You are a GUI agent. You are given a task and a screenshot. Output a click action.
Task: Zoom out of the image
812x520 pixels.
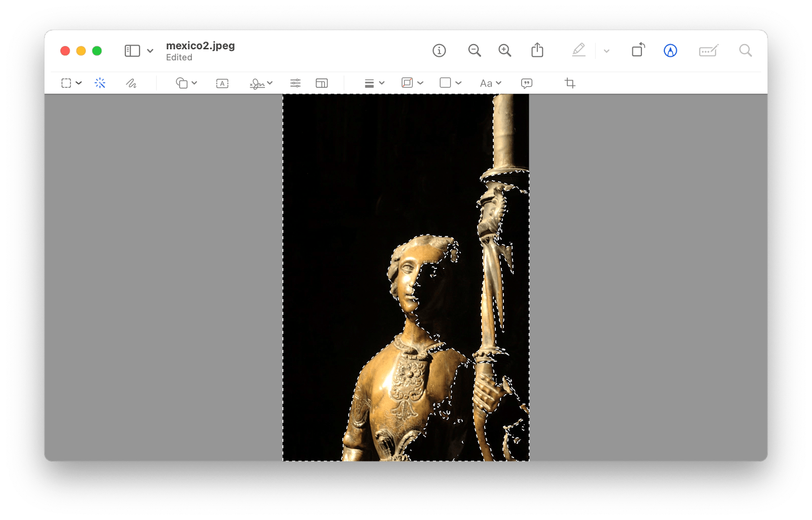click(x=474, y=50)
